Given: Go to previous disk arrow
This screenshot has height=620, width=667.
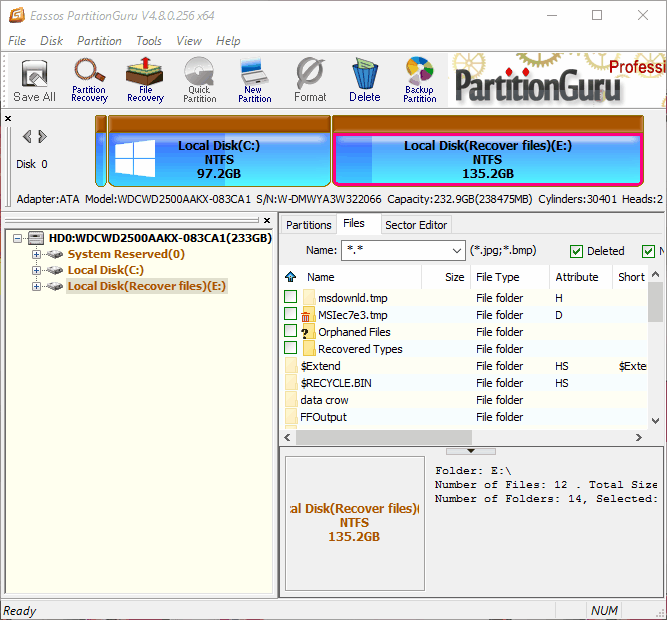Looking at the screenshot, I should point(27,137).
